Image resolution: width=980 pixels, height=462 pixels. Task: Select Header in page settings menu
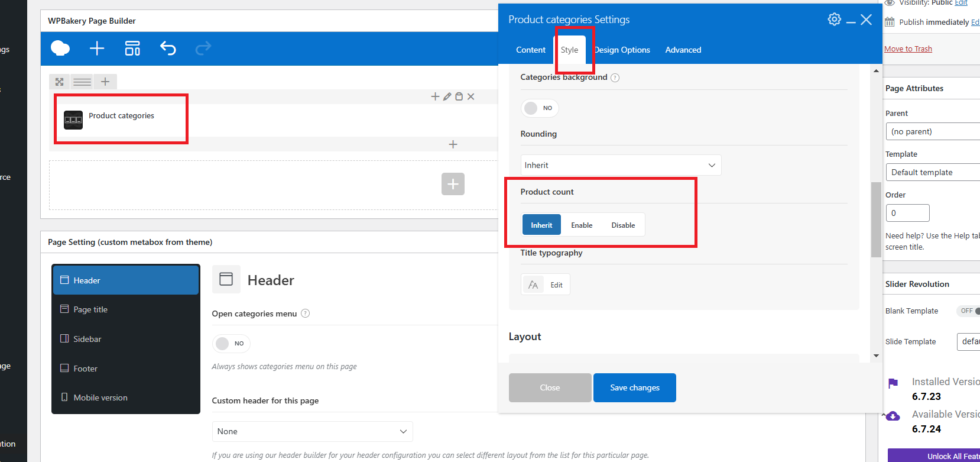126,280
